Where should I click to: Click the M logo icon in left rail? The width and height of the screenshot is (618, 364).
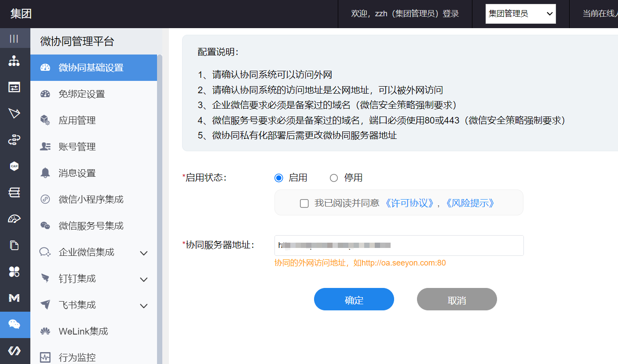click(x=14, y=298)
